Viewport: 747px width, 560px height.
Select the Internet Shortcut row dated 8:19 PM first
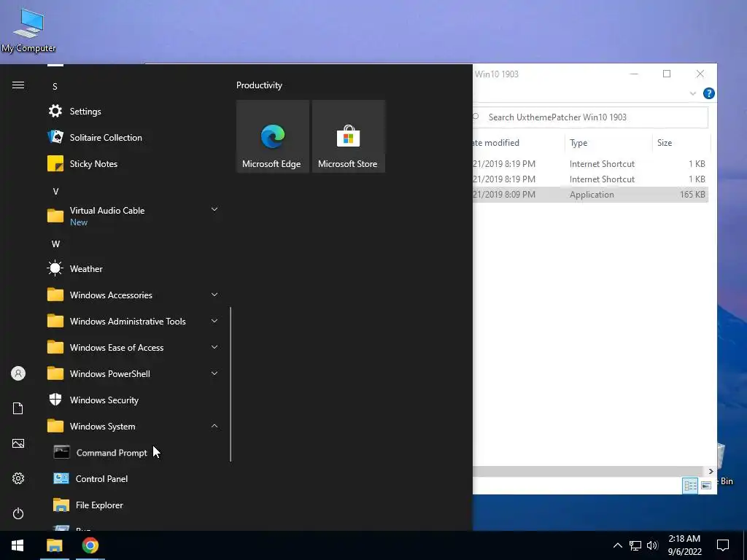pos(590,164)
